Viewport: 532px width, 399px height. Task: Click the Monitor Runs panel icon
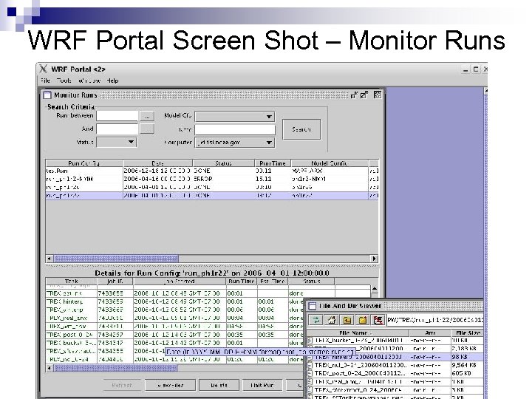pyautogui.click(x=47, y=95)
